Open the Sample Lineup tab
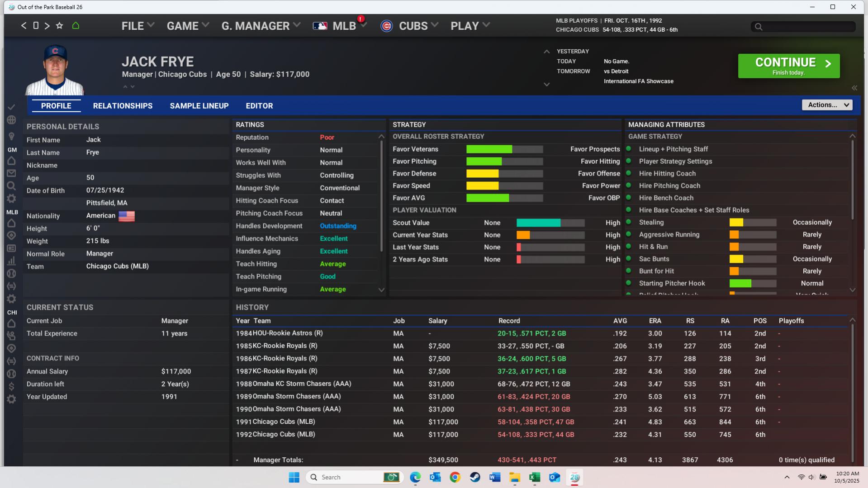 pos(199,106)
